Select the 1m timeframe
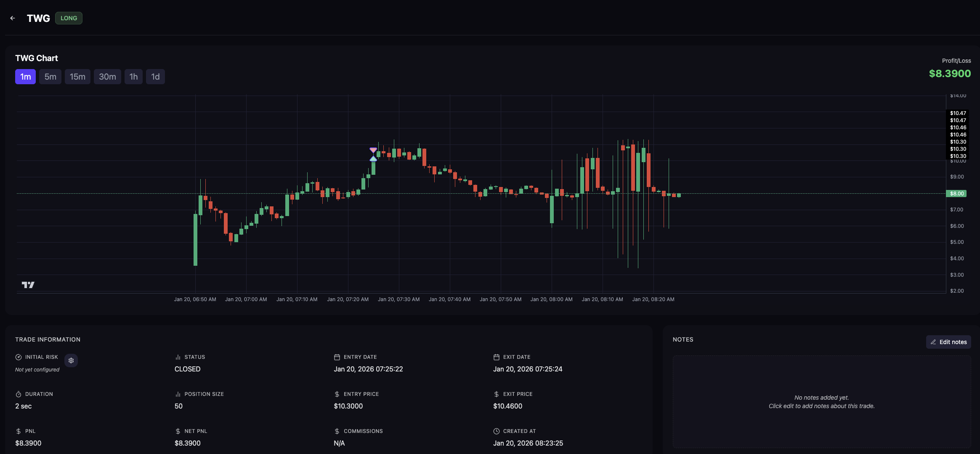980x454 pixels. click(x=25, y=77)
